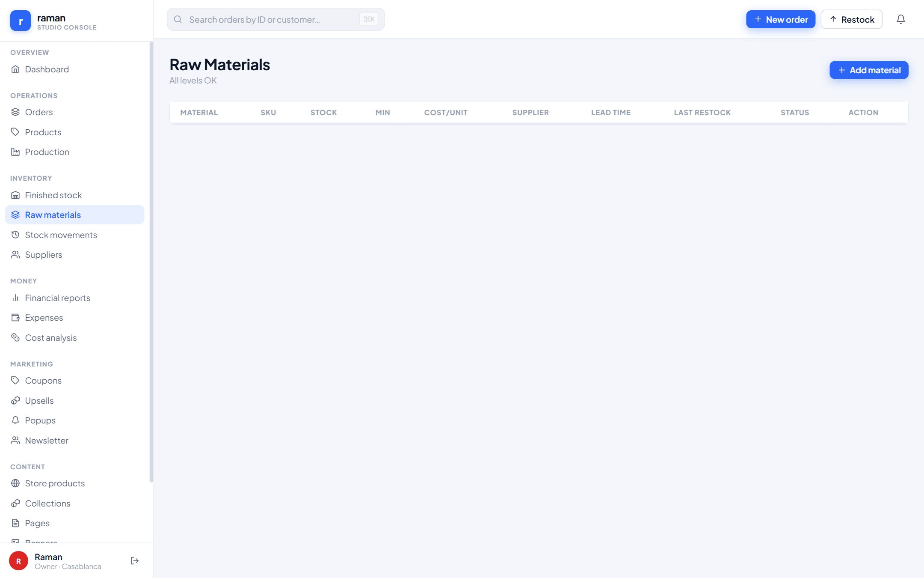
Task: Click the Stock movements history icon
Action: pyautogui.click(x=15, y=235)
